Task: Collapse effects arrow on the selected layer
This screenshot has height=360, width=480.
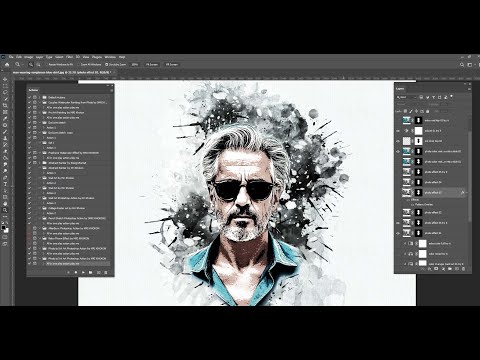Action: click(466, 192)
